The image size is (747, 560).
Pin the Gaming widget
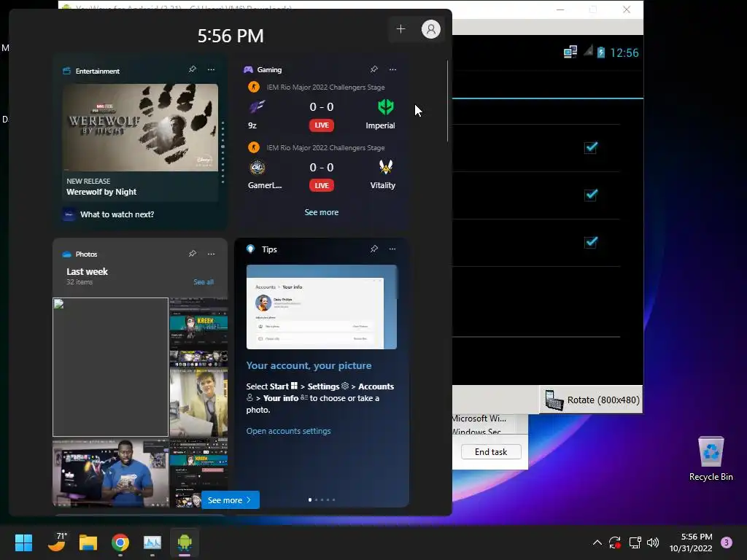pyautogui.click(x=374, y=69)
